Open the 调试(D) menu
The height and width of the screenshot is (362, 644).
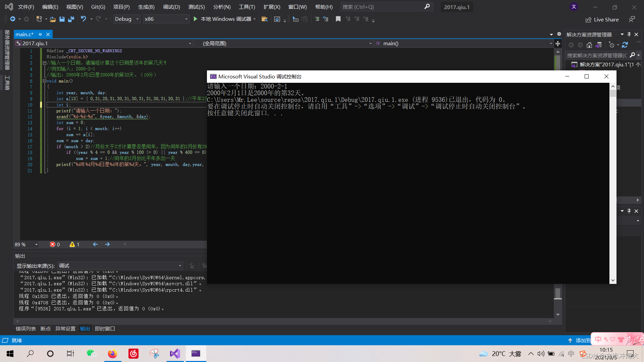[171, 7]
